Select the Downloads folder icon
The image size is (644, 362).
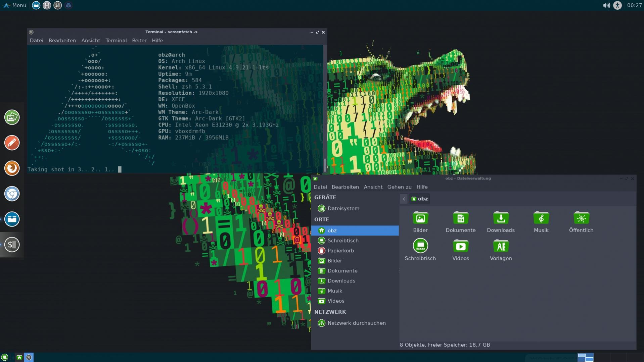pos(501,218)
